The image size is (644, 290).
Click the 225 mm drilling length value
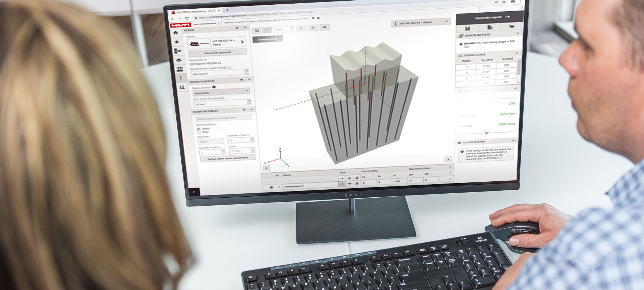507,114
